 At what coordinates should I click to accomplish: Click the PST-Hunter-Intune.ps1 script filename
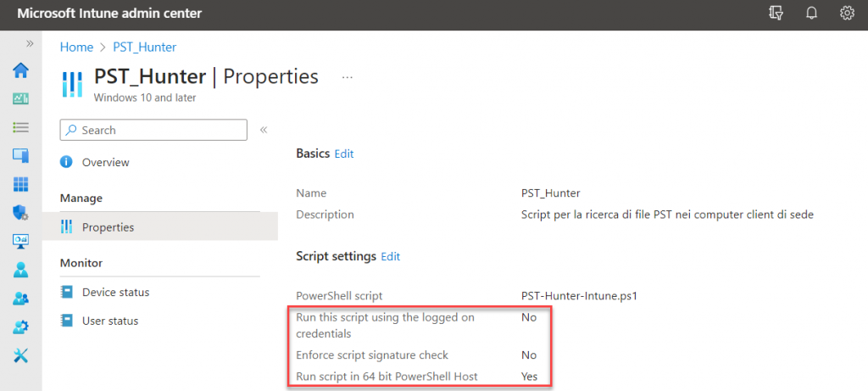pos(580,296)
